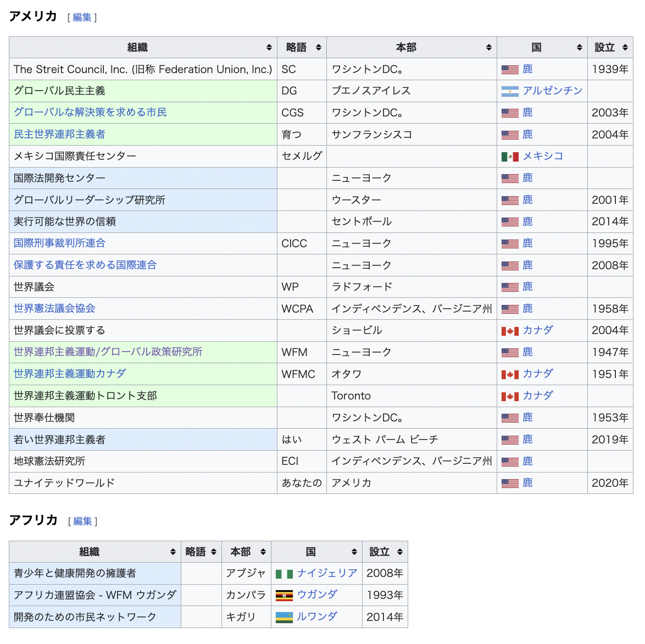Select Toronto headquarters cell

(x=412, y=396)
